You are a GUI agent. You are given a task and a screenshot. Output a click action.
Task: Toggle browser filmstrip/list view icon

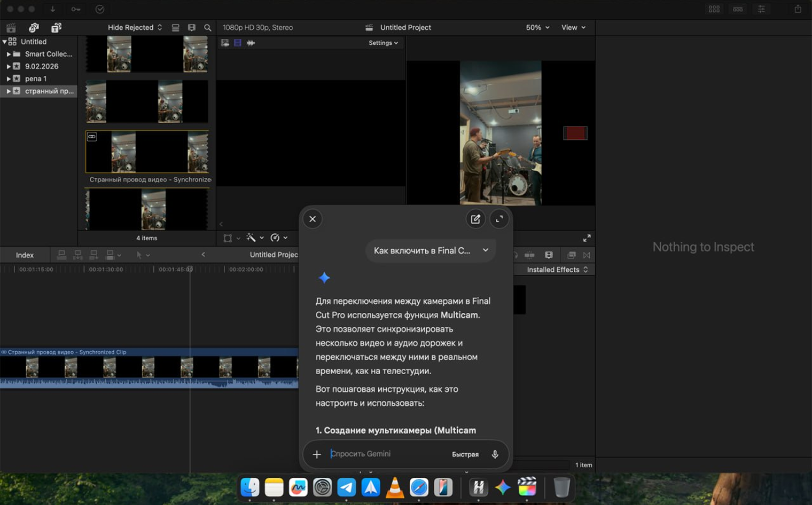pos(175,27)
